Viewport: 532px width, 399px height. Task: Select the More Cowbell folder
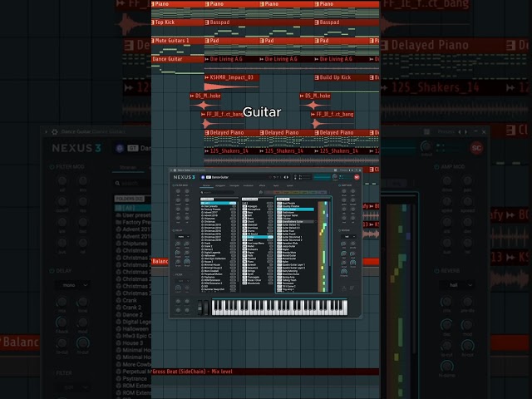point(219,271)
